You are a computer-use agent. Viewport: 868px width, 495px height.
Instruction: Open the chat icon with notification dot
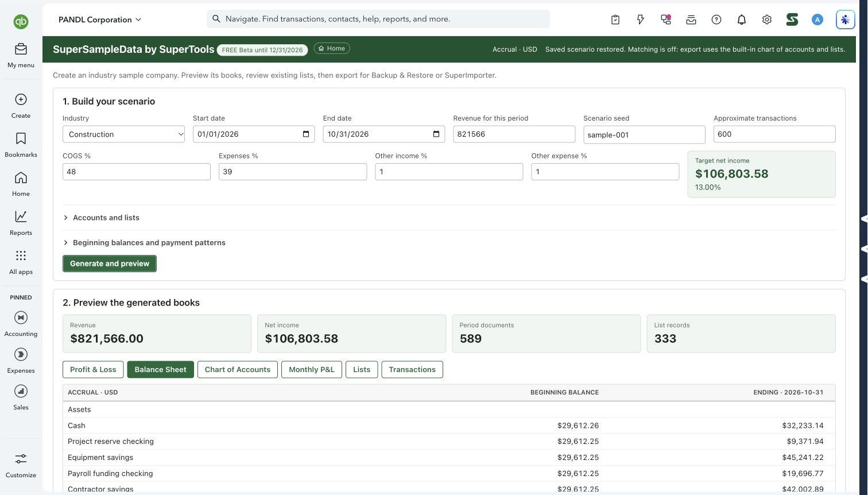(x=666, y=20)
